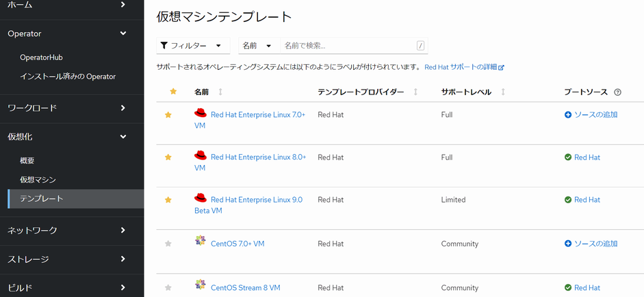The height and width of the screenshot is (297, 644).
Task: Click the funnel icon in フィルター
Action: [164, 46]
